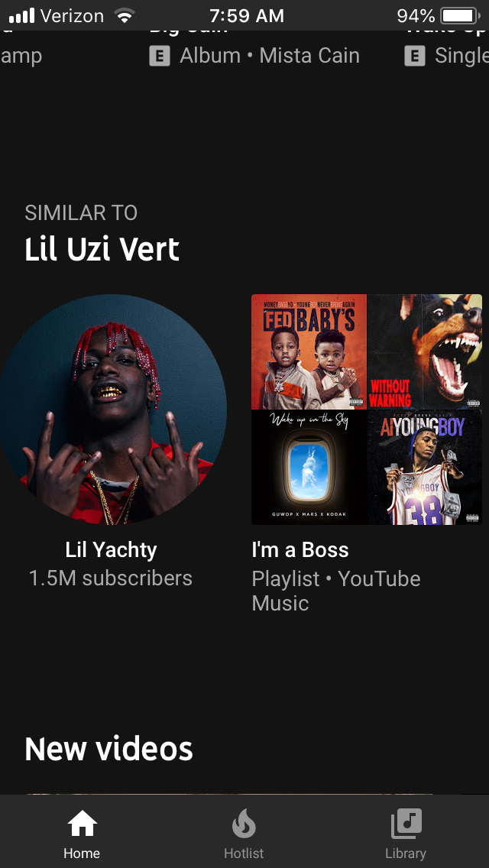
Task: Tap the AI YoungBoy cover tile
Action: point(425,467)
